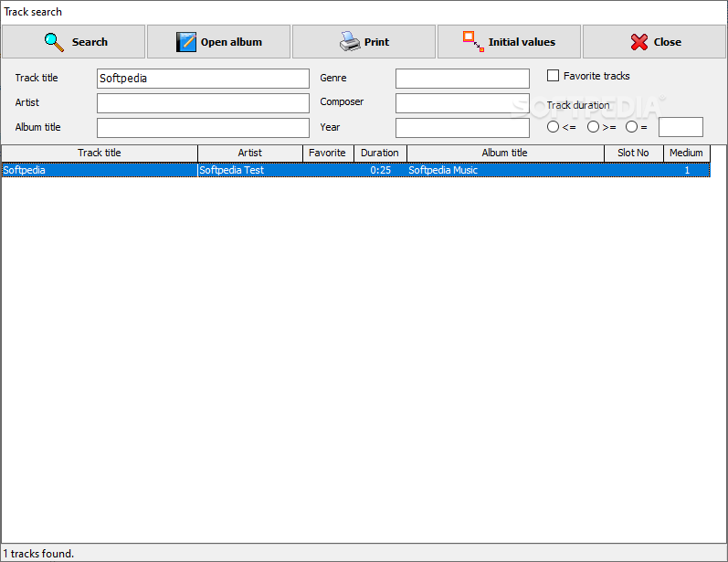Click the Composer input field
Image resolution: width=728 pixels, height=562 pixels.
pyautogui.click(x=462, y=103)
